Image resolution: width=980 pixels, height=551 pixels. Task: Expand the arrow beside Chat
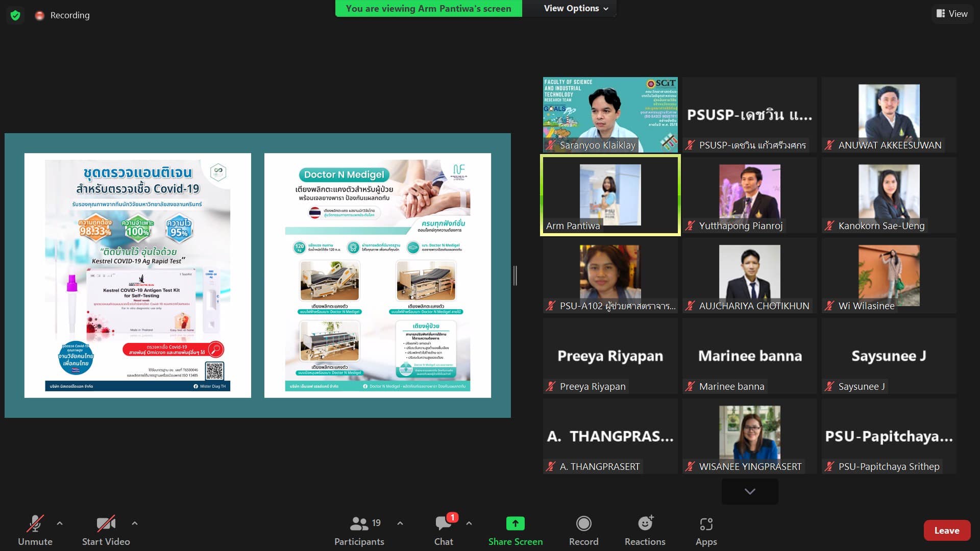point(469,523)
